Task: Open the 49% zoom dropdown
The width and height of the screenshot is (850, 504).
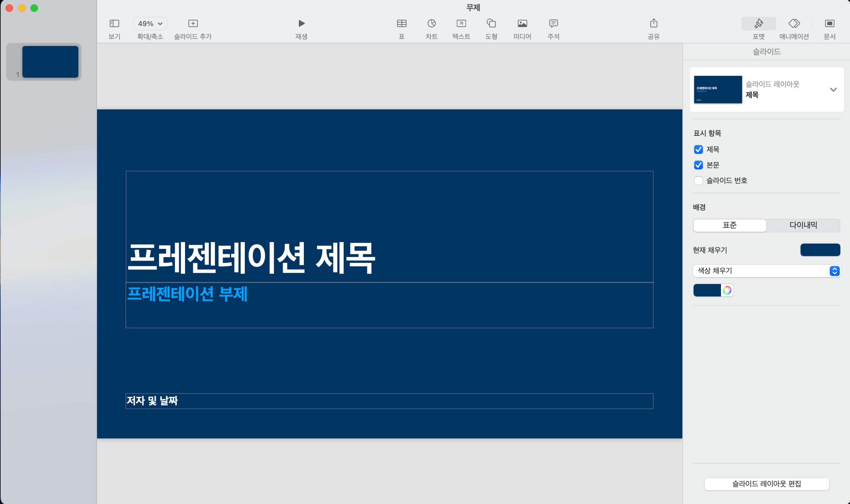Action: point(150,23)
